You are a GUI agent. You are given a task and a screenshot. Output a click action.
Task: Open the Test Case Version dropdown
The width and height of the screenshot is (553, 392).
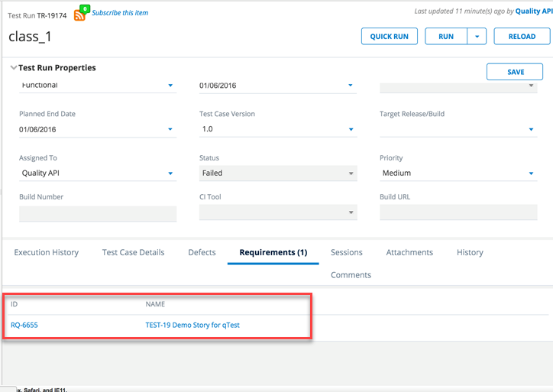pyautogui.click(x=351, y=130)
